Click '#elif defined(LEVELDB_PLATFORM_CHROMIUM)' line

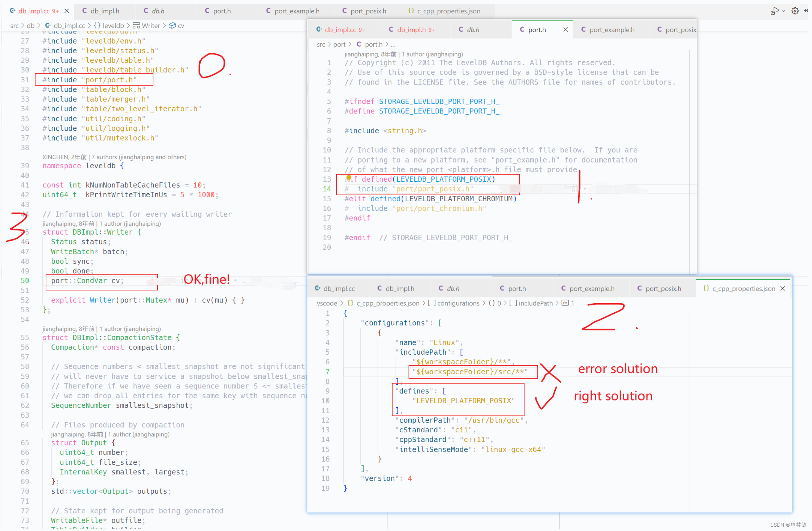point(430,199)
